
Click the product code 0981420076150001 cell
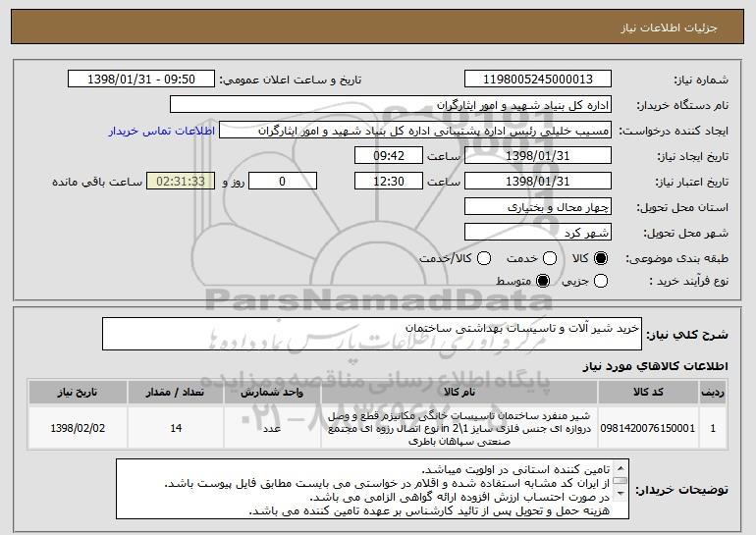click(x=648, y=428)
